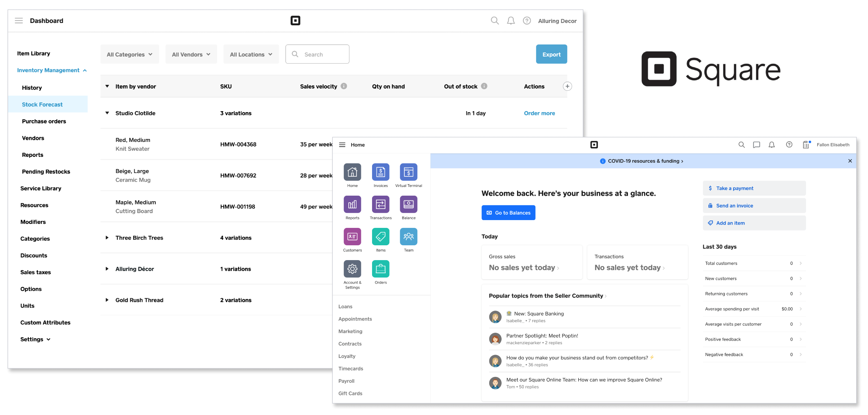Add a column with the plus icon
The height and width of the screenshot is (415, 868).
pos(567,86)
